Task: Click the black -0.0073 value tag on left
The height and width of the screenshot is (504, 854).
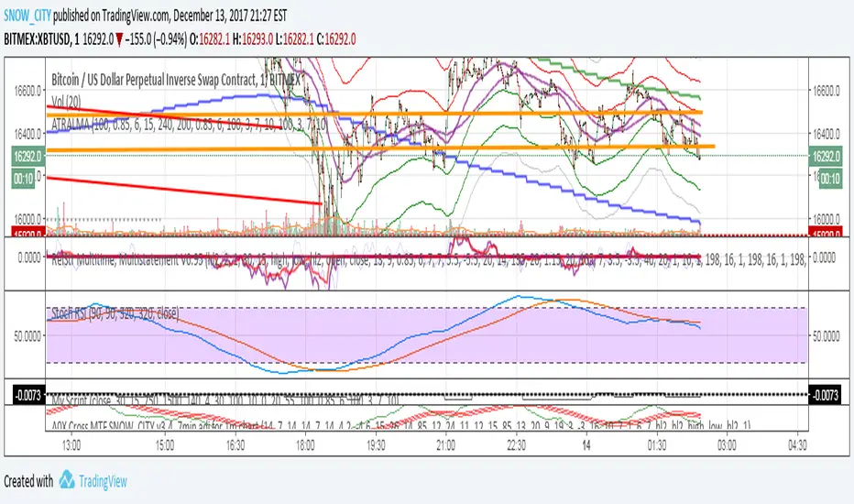Action: click(27, 395)
